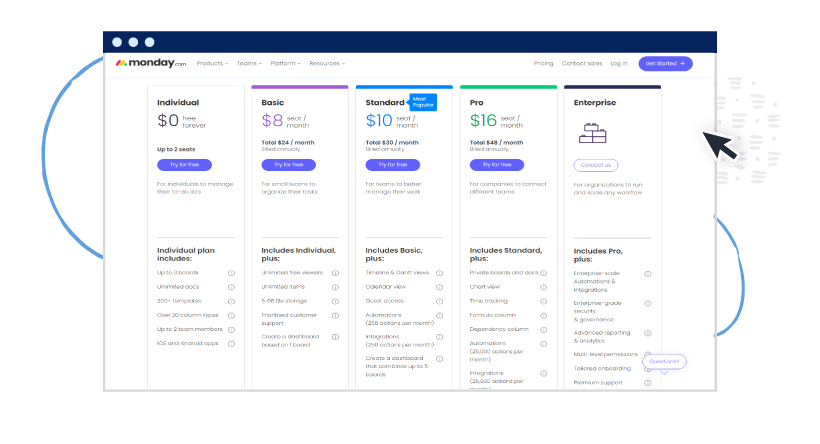Click the $10 seat / month price
820x444 pixels.
(x=392, y=121)
